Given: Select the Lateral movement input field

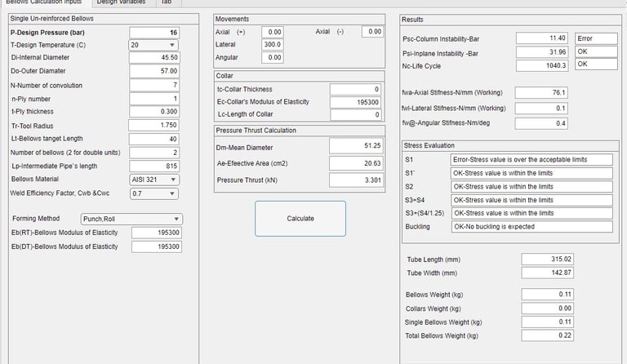Looking at the screenshot, I should [x=273, y=44].
